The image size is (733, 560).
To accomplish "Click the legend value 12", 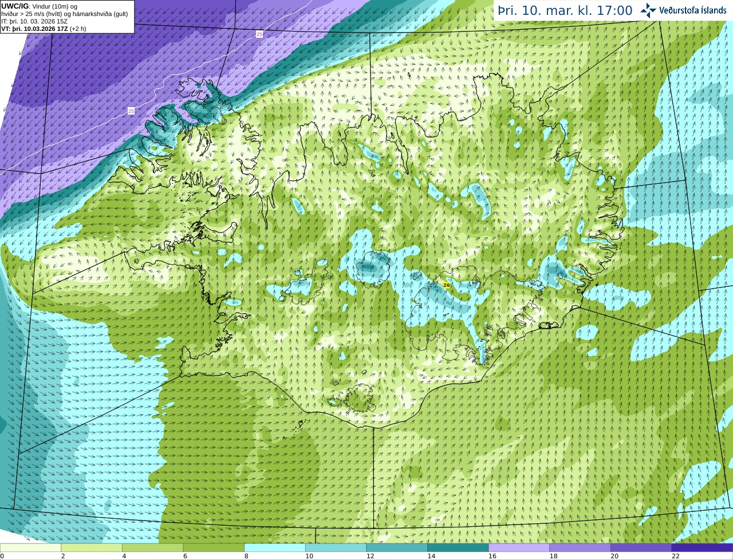I will point(370,556).
